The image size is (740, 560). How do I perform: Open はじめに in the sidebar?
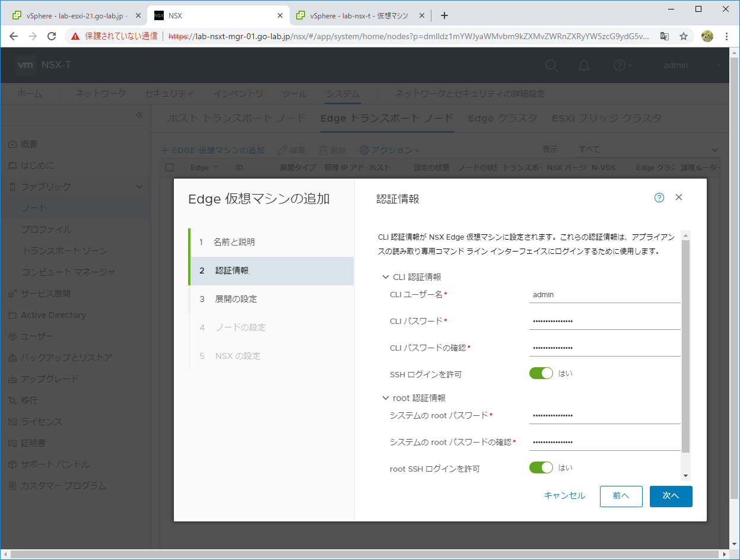click(x=37, y=166)
